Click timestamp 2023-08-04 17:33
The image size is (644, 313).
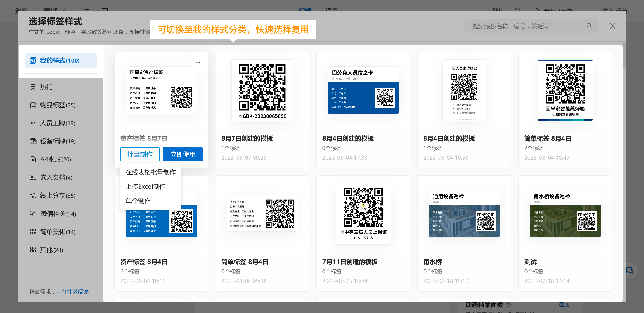[345, 158]
